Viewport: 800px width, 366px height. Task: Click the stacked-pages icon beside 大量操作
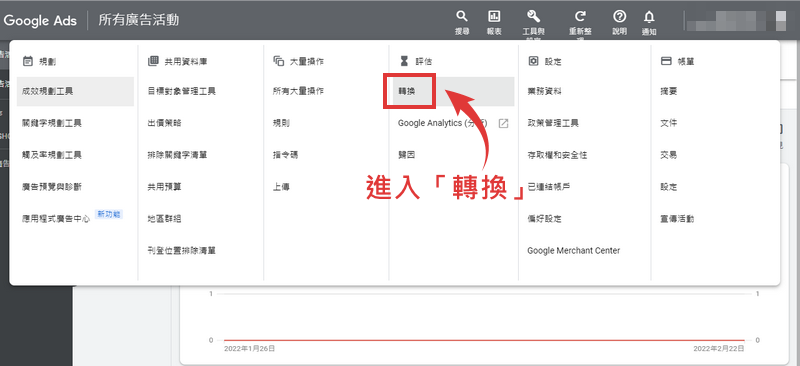pos(279,61)
